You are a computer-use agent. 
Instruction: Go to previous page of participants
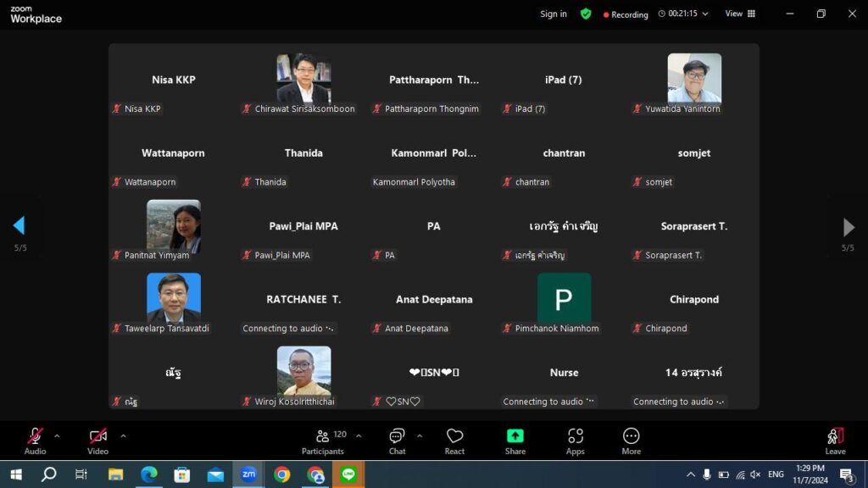pyautogui.click(x=19, y=225)
